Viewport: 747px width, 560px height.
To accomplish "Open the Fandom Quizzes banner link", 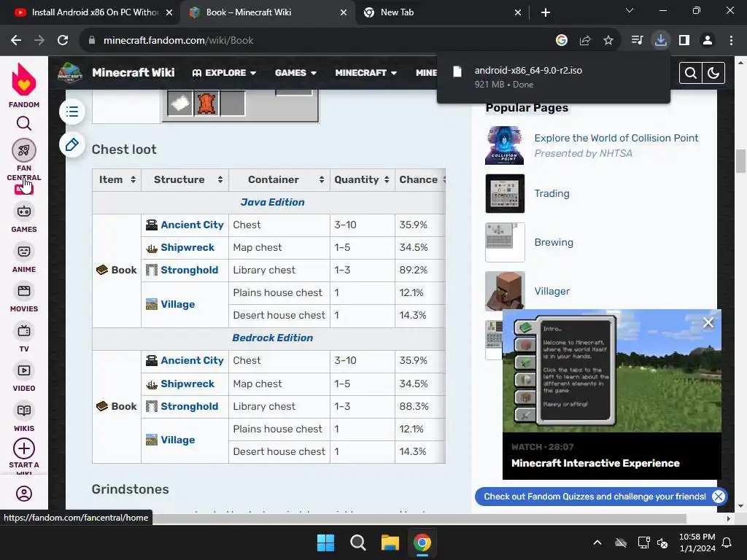I will 595,497.
